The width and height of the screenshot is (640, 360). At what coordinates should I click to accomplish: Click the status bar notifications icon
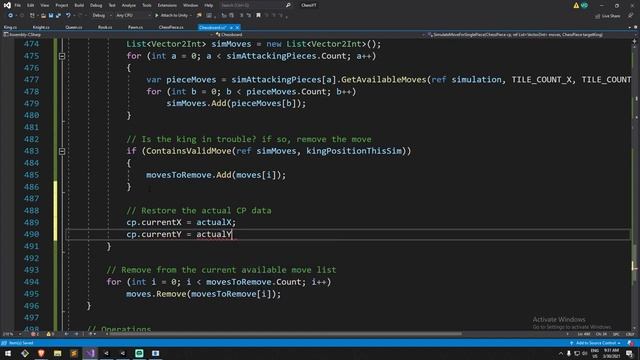click(630, 343)
